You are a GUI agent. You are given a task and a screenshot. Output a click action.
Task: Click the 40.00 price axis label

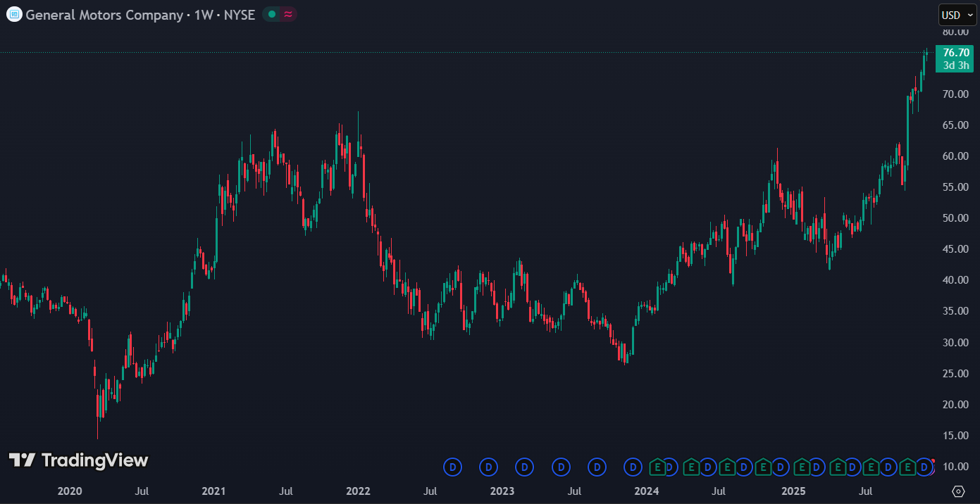click(956, 279)
